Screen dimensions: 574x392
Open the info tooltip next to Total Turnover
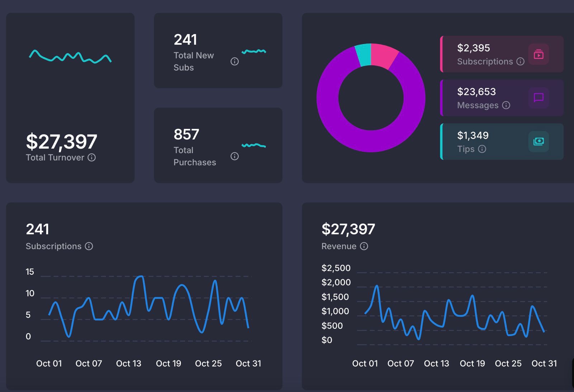pyautogui.click(x=92, y=158)
